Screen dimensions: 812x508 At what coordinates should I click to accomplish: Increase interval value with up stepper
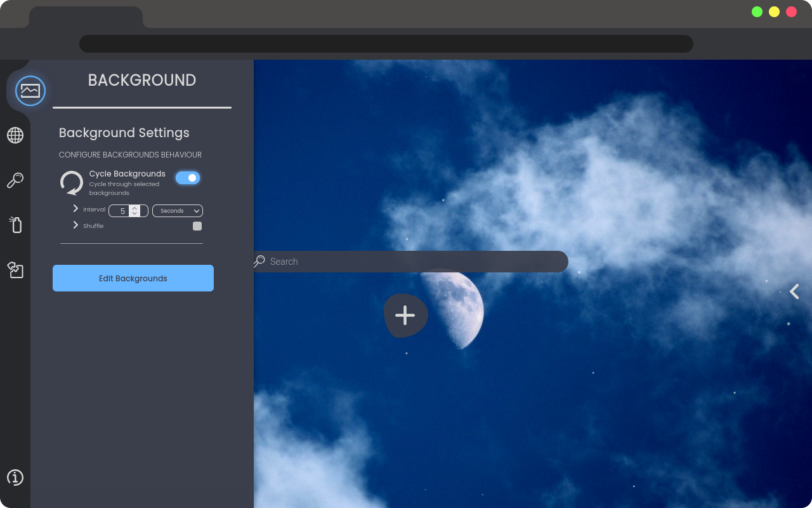tap(134, 208)
